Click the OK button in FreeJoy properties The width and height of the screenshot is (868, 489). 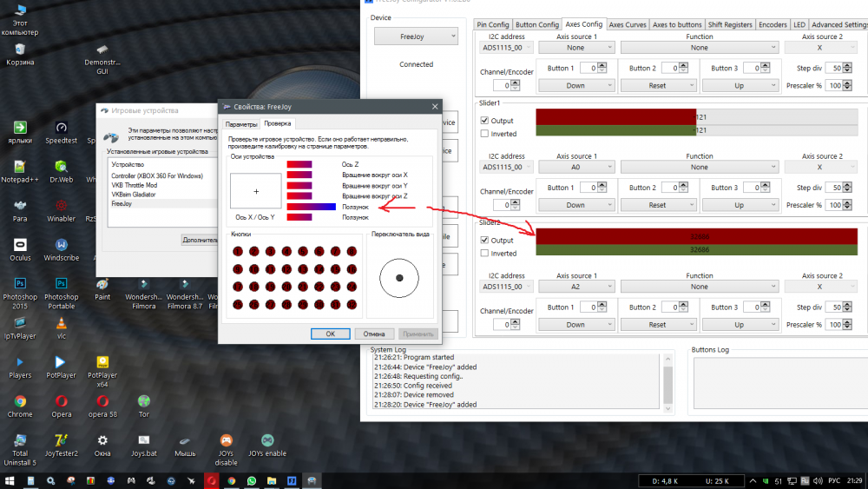[330, 334]
